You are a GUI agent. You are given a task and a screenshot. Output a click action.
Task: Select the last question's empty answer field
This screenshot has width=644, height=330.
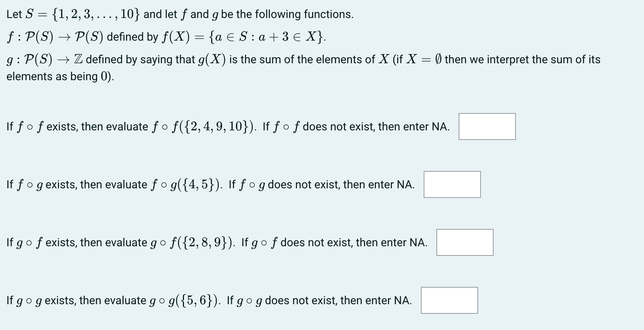449,300
